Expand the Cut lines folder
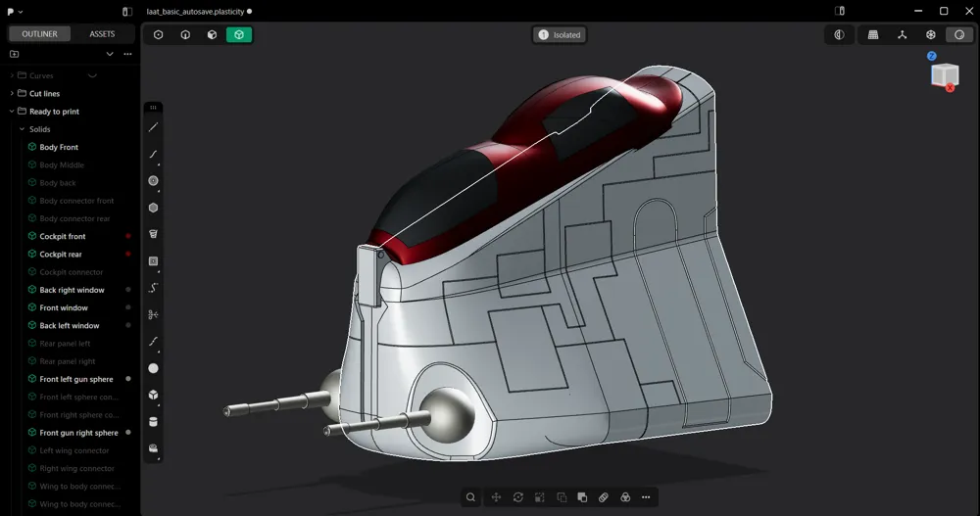Viewport: 980px width, 516px height. point(12,93)
